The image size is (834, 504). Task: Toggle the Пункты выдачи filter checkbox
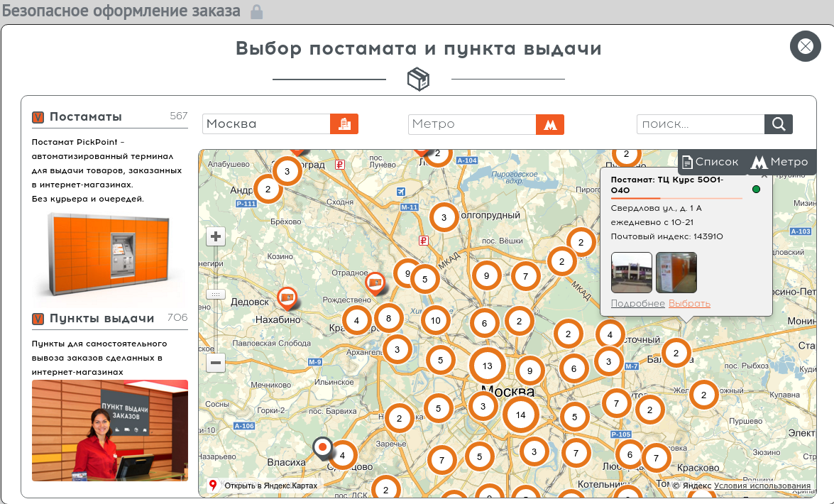[38, 319]
